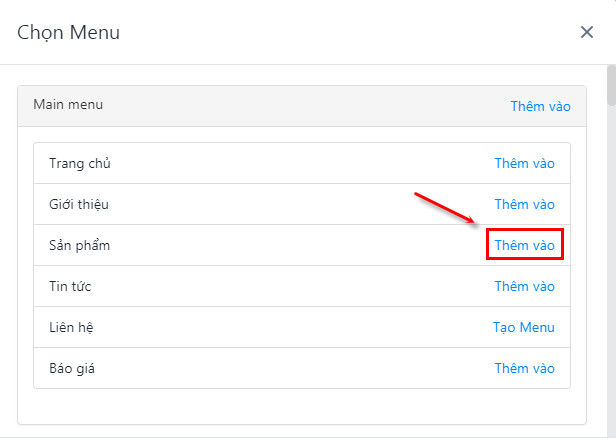Click the Chọn Menu dialog title
Image resolution: width=616 pixels, height=438 pixels.
(x=68, y=32)
